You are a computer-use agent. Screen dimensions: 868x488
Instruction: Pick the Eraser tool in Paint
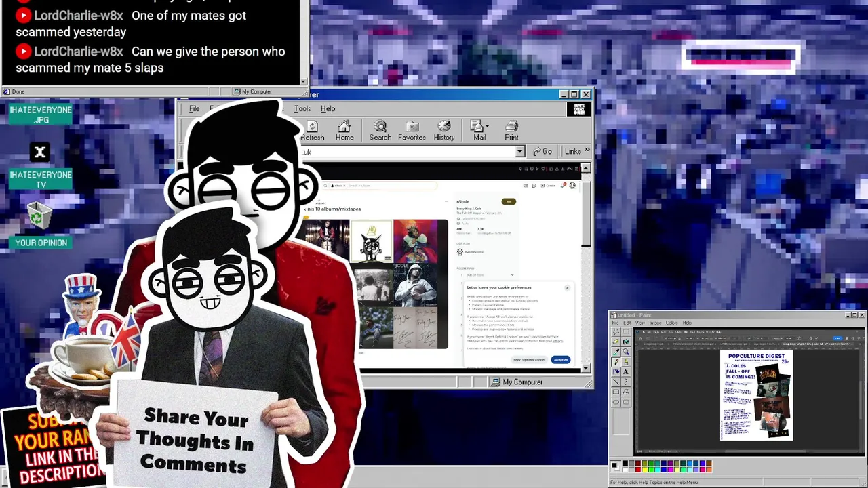[616, 342]
